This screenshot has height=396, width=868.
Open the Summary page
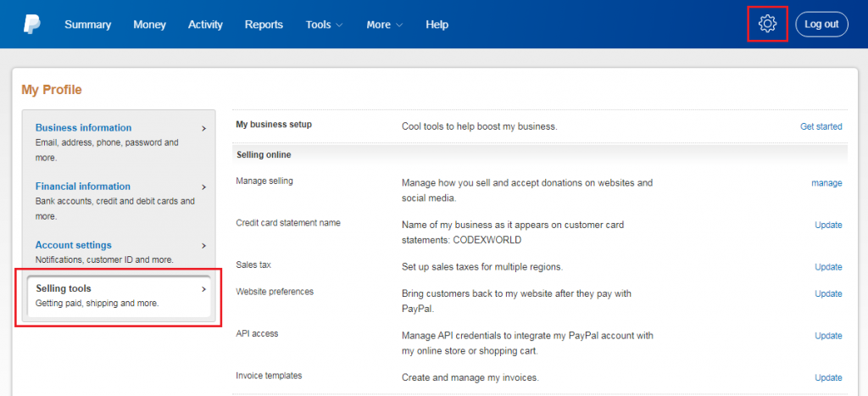[x=87, y=25]
